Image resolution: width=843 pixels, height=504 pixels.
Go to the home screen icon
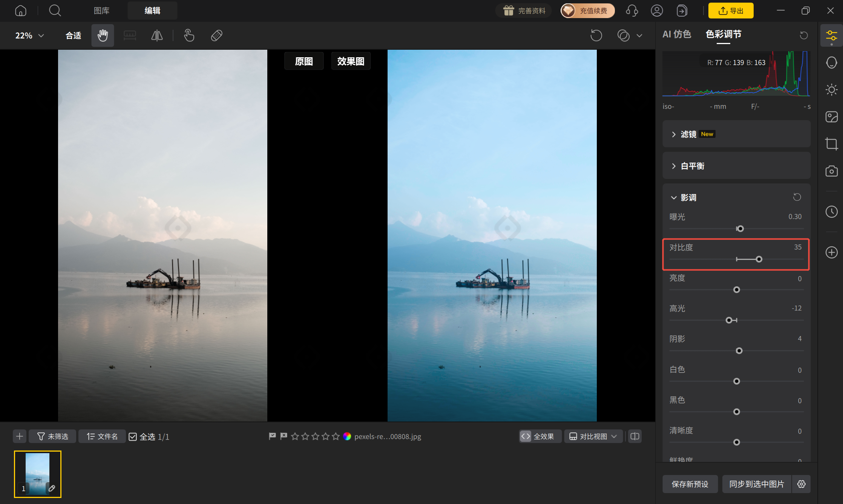(x=21, y=11)
